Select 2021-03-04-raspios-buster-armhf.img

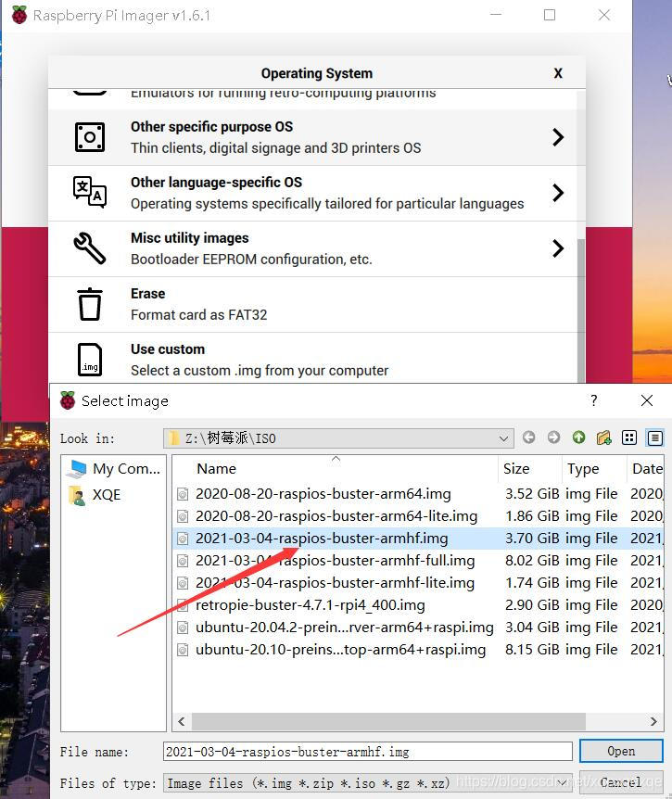click(x=322, y=539)
